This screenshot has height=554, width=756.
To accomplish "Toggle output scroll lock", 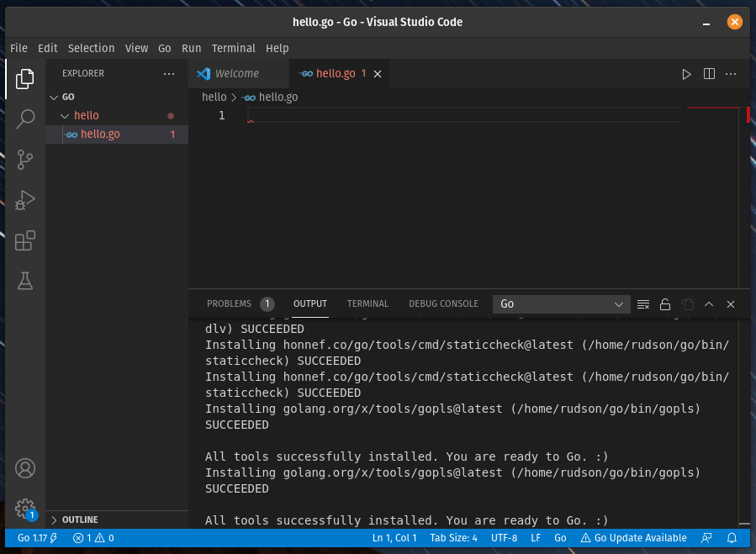I will [665, 304].
